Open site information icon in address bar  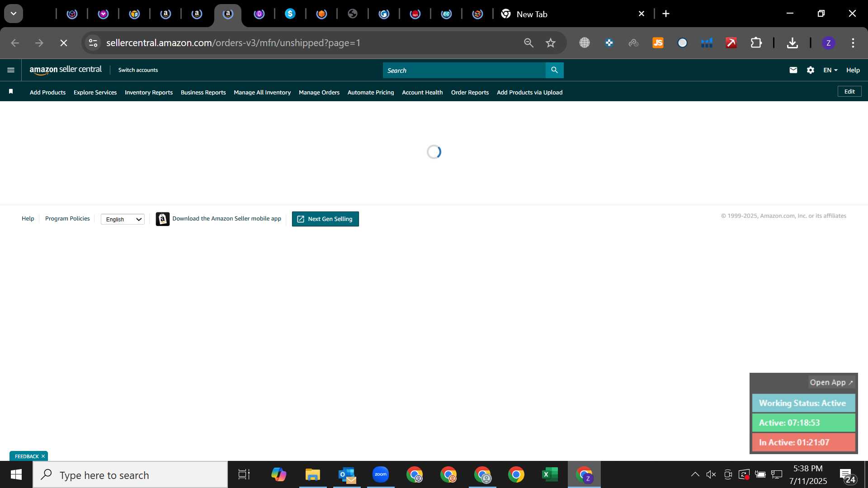pyautogui.click(x=93, y=43)
